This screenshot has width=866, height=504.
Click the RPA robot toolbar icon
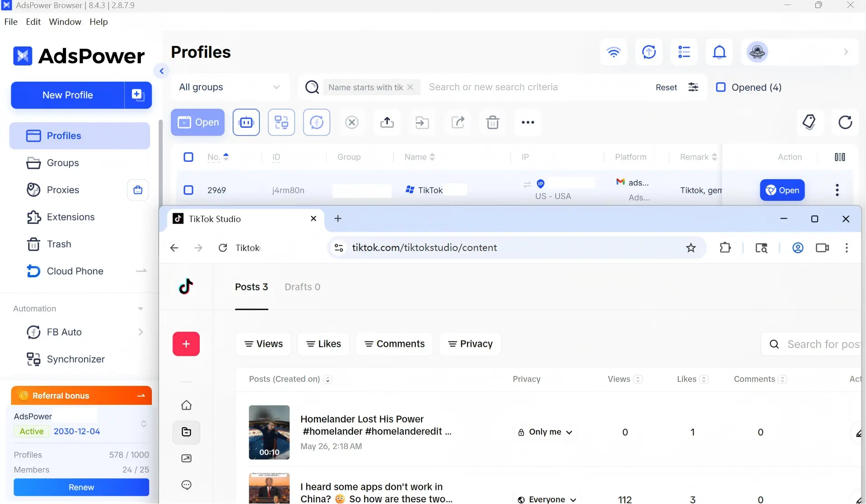246,122
